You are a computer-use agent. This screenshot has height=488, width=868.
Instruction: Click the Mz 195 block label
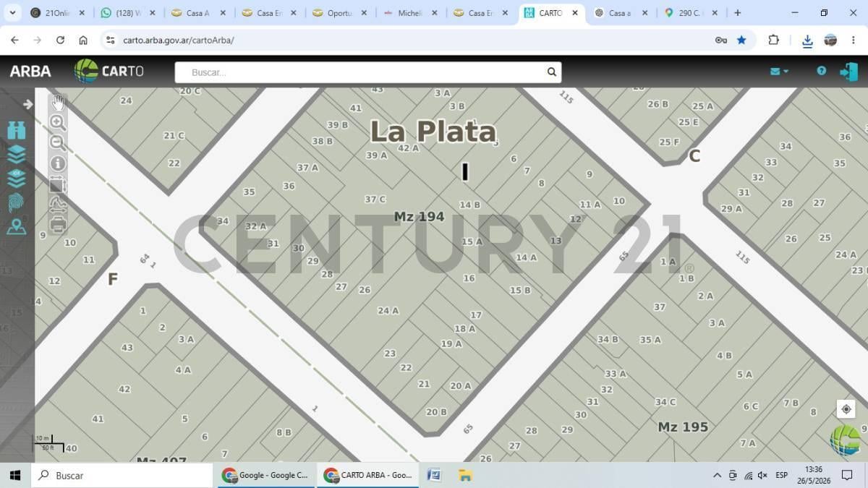tap(683, 427)
